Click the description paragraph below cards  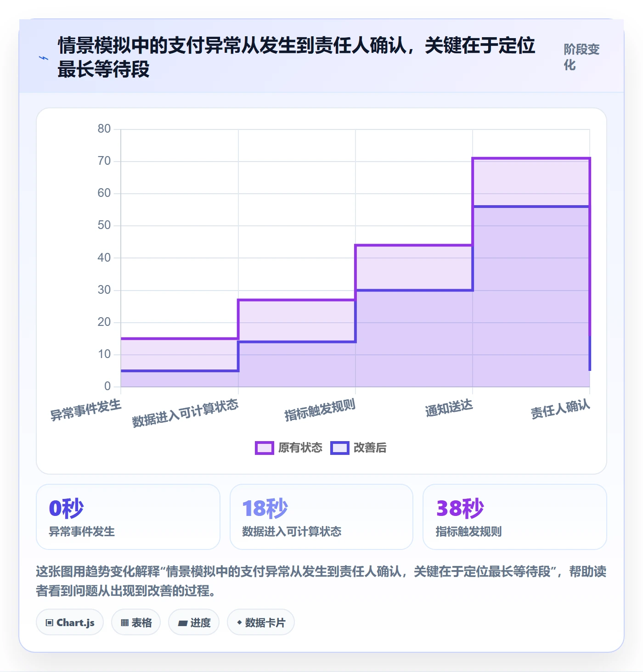(321, 581)
